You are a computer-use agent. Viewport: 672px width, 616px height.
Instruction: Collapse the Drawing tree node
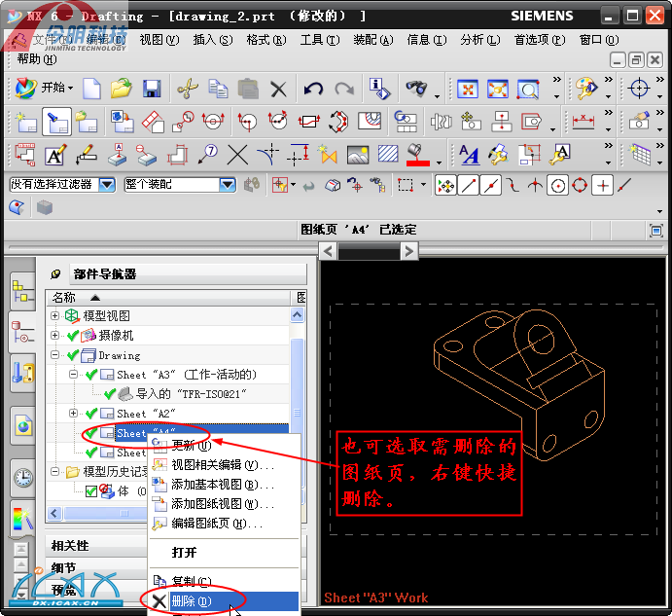tap(55, 355)
